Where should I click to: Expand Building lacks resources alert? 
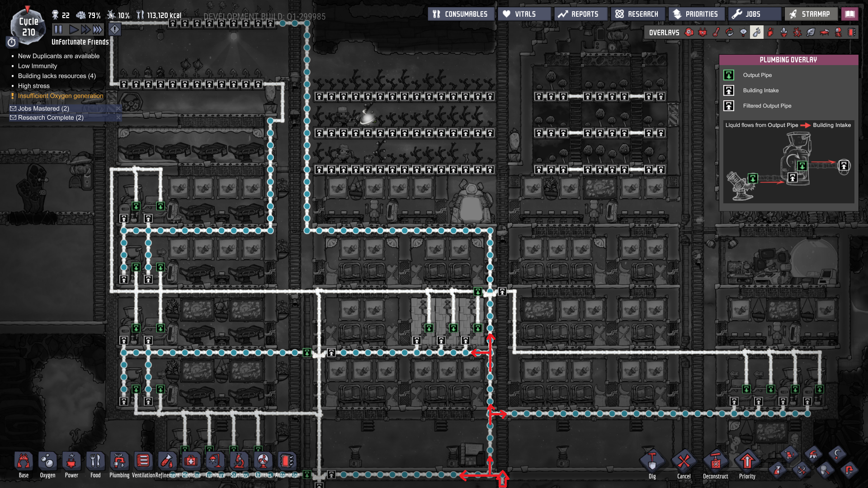[57, 76]
